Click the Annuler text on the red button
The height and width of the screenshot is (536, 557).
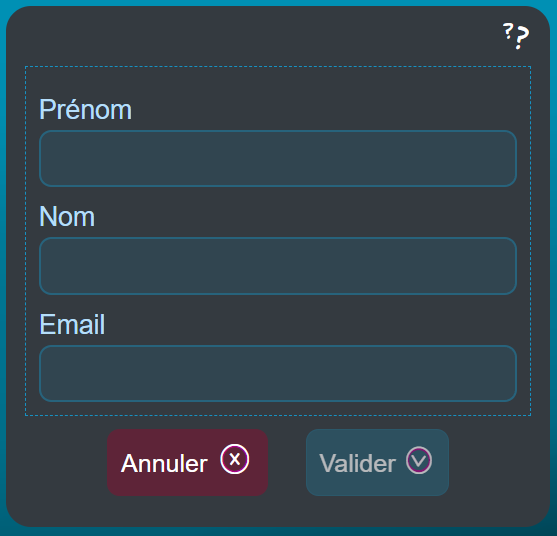(x=164, y=463)
